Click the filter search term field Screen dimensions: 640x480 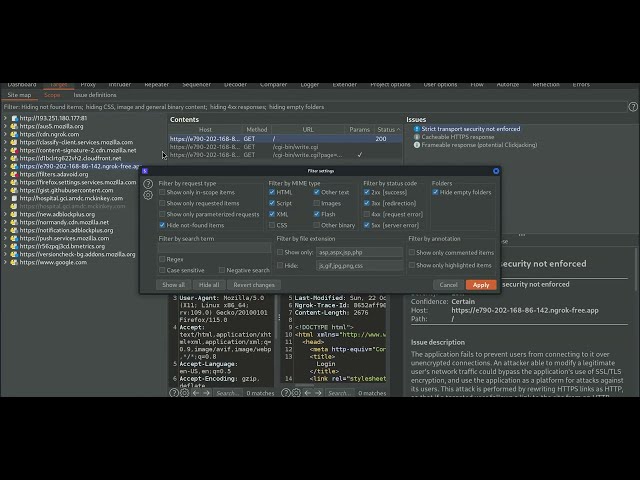(x=214, y=248)
